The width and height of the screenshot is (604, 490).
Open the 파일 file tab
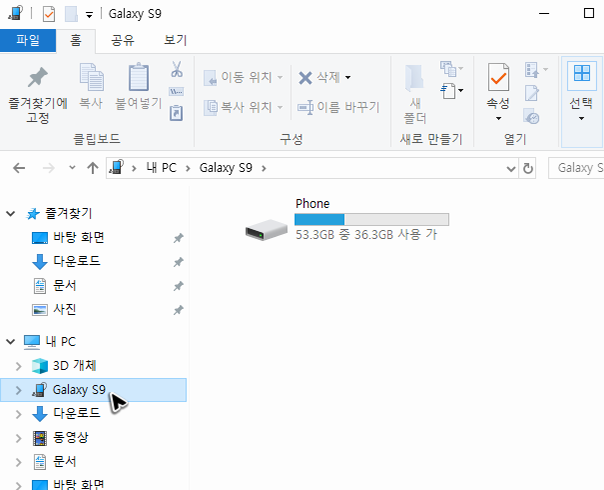click(x=28, y=40)
